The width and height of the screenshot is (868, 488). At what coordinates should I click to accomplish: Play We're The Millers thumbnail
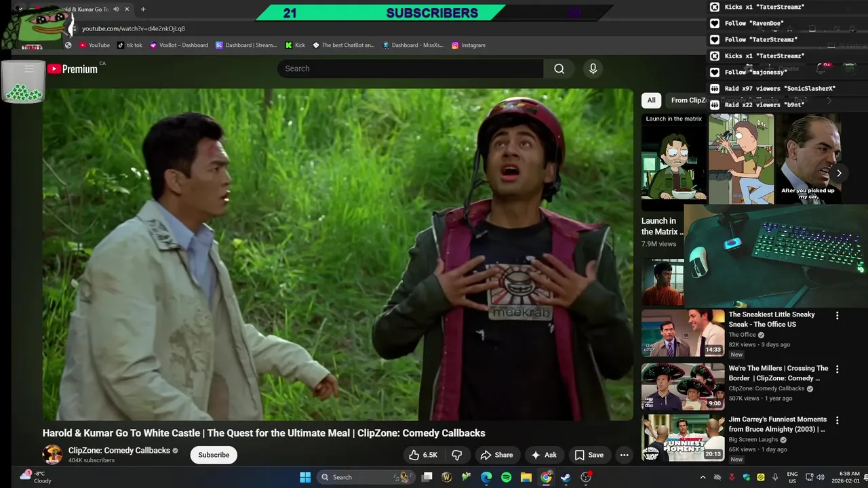coord(683,386)
